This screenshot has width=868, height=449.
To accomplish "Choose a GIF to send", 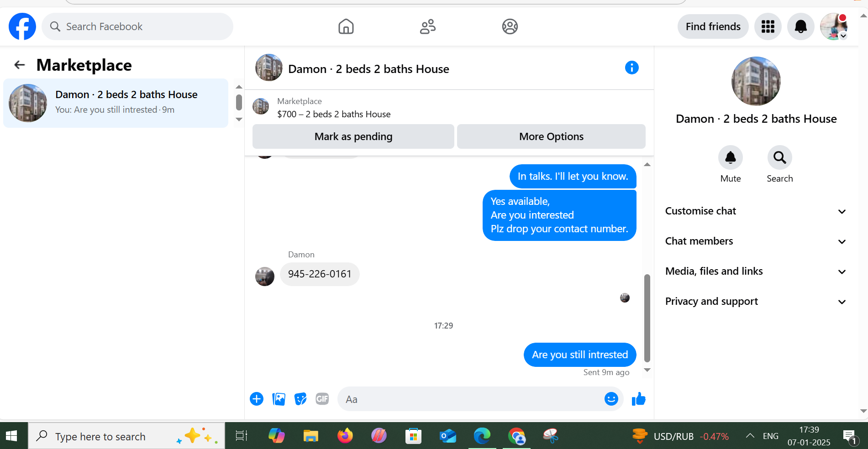I will pos(322,399).
